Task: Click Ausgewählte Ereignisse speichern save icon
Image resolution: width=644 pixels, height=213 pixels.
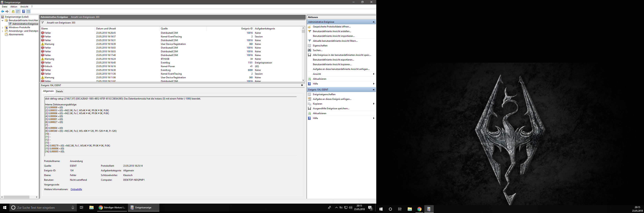Action: point(310,108)
